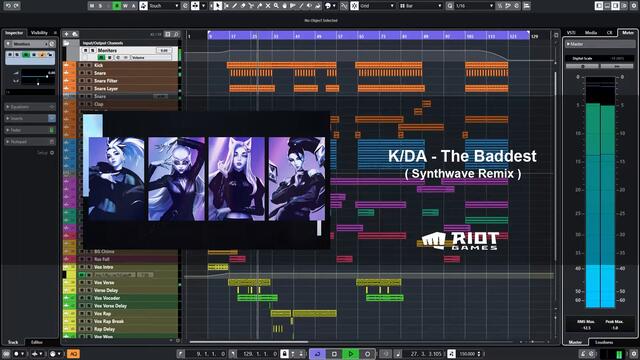
Task: Open the track list search magnifier
Action: [176, 34]
